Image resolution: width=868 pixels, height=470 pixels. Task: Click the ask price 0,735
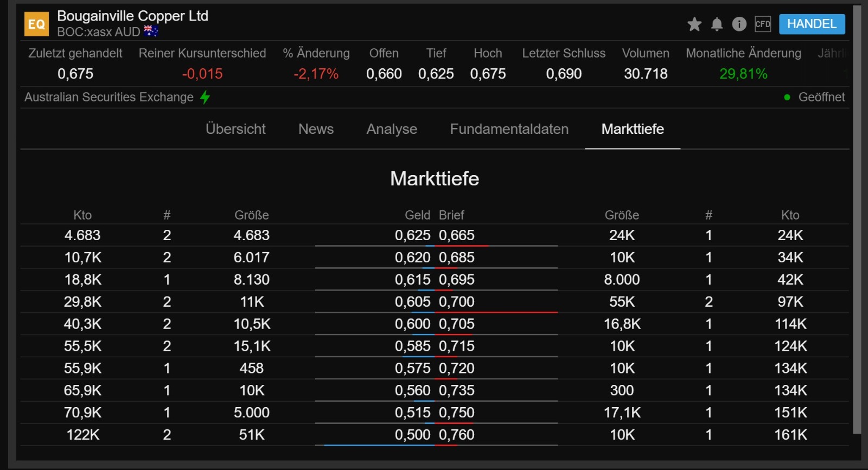tap(457, 391)
